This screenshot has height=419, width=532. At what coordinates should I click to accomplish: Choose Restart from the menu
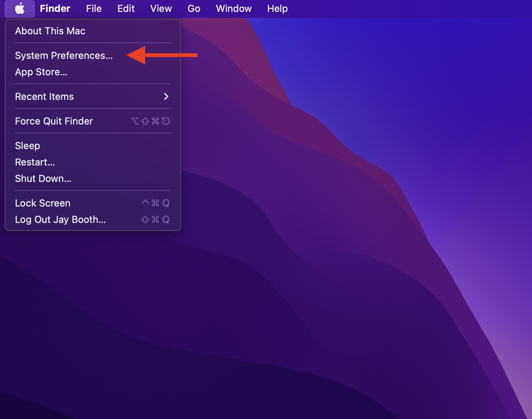pos(35,162)
